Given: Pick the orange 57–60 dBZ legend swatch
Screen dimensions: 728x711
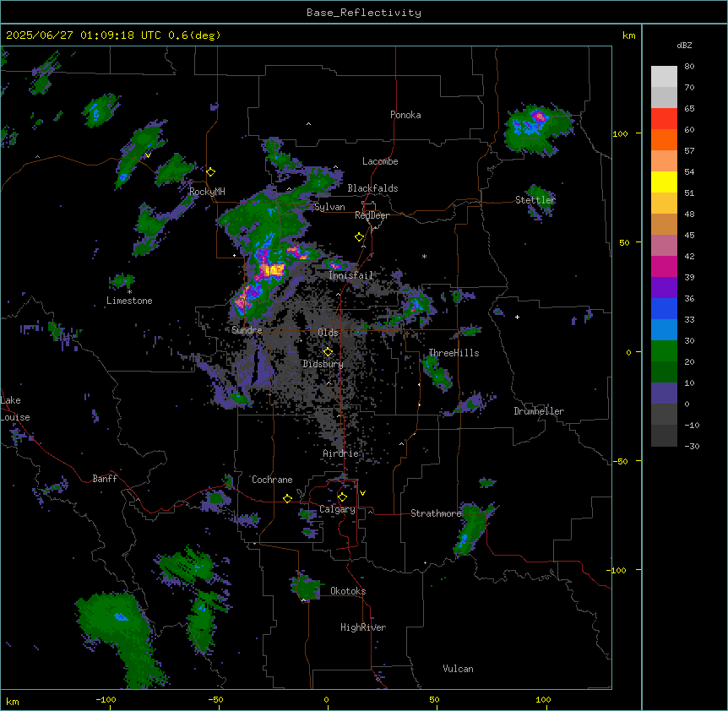Looking at the screenshot, I should (x=664, y=139).
